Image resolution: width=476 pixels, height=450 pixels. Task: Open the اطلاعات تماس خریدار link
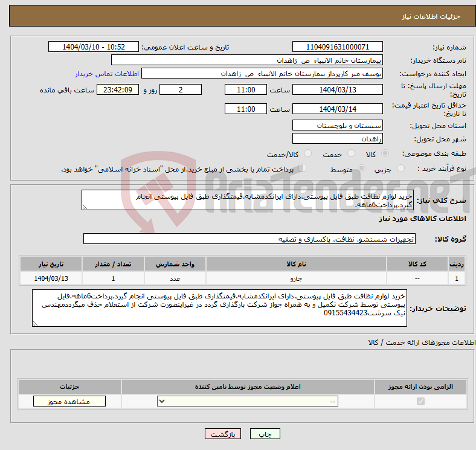click(107, 74)
